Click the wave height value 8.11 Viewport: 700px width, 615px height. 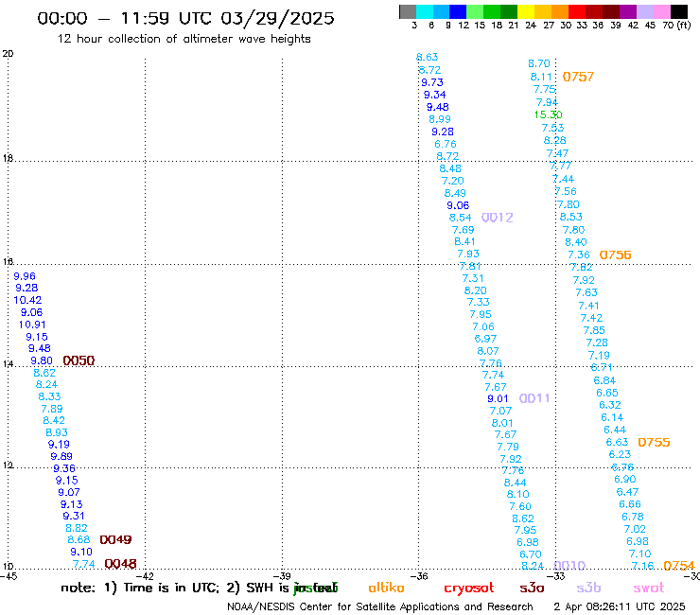tap(541, 77)
